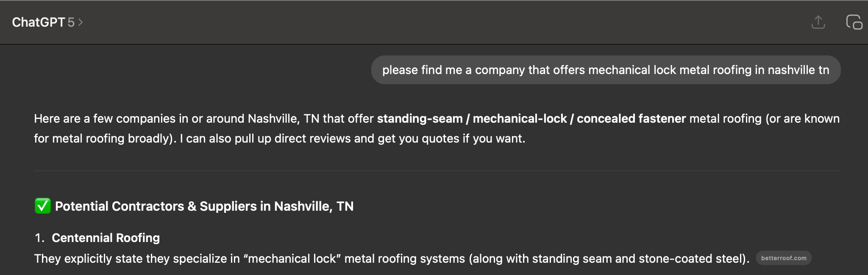The image size is (868, 275).
Task: Click the model version number 5
Action: click(x=71, y=22)
